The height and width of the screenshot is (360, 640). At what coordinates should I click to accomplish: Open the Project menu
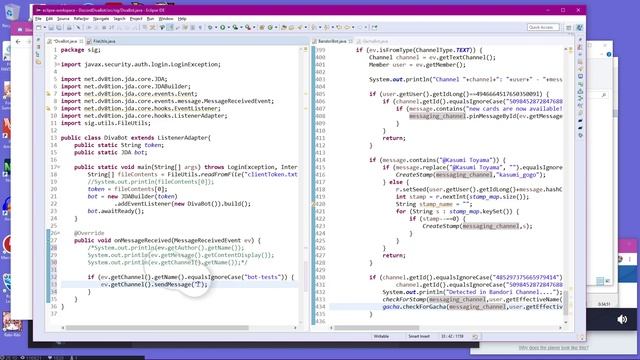pyautogui.click(x=136, y=19)
